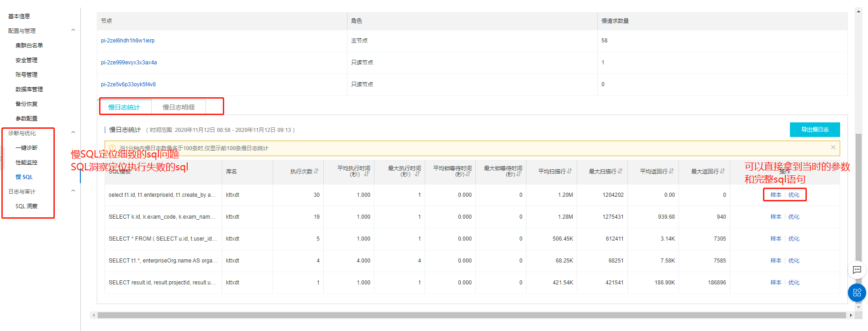Click the vertical scrollbar up arrow
Screen dimensions: 868x331
coord(859,11)
